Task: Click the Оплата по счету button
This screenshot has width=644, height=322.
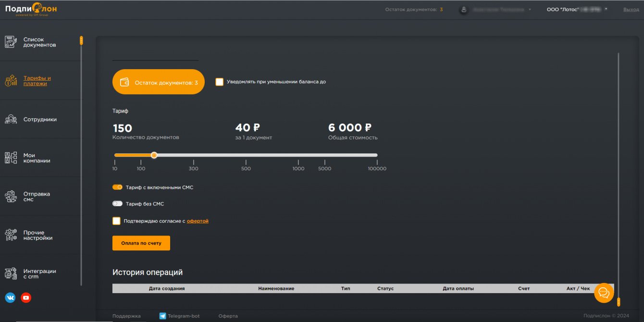Action: 141,243
